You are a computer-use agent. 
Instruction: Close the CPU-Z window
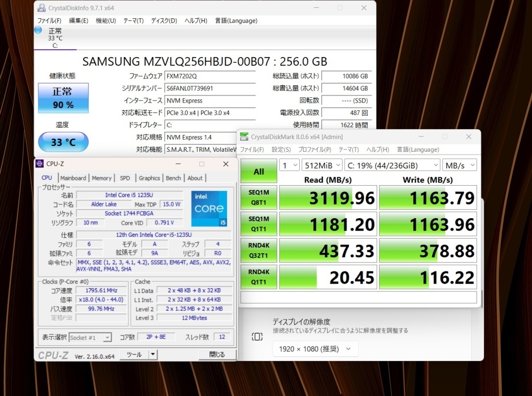225,164
